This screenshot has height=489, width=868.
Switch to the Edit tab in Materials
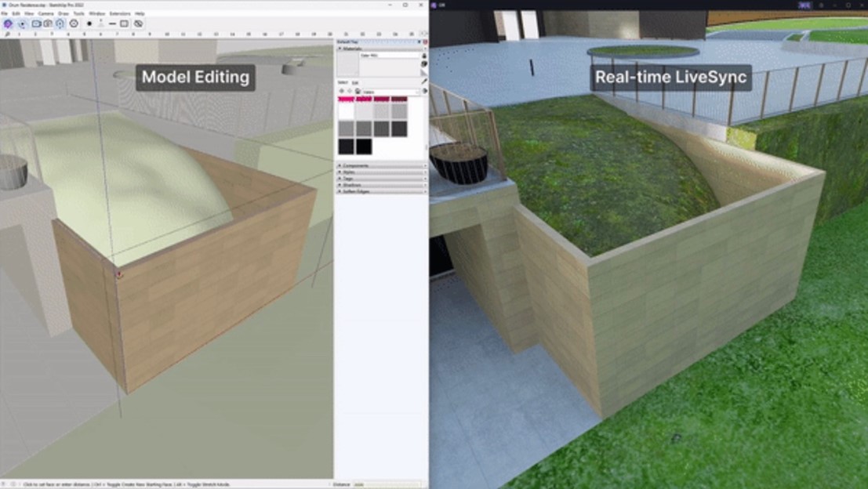[x=354, y=82]
